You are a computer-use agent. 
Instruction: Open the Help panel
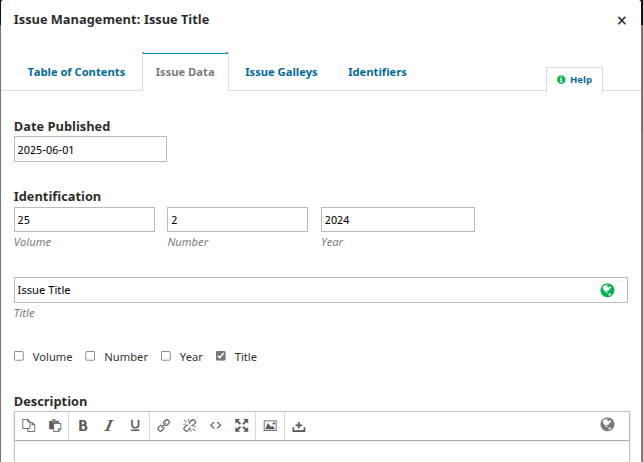pyautogui.click(x=575, y=80)
